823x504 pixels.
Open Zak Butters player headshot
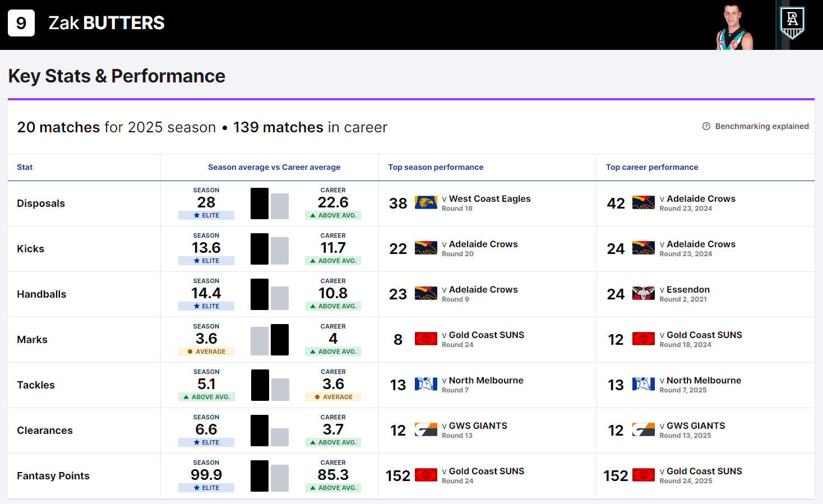[x=735, y=27]
